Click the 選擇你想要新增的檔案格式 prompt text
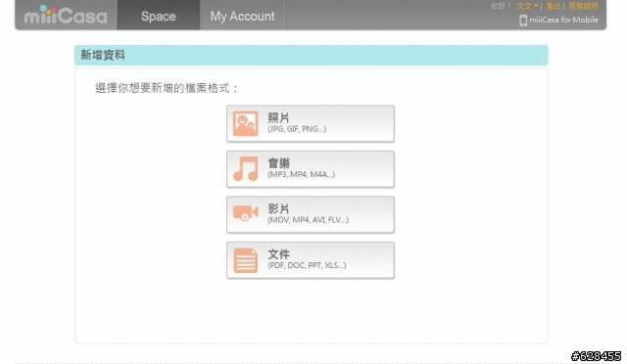 (x=167, y=88)
